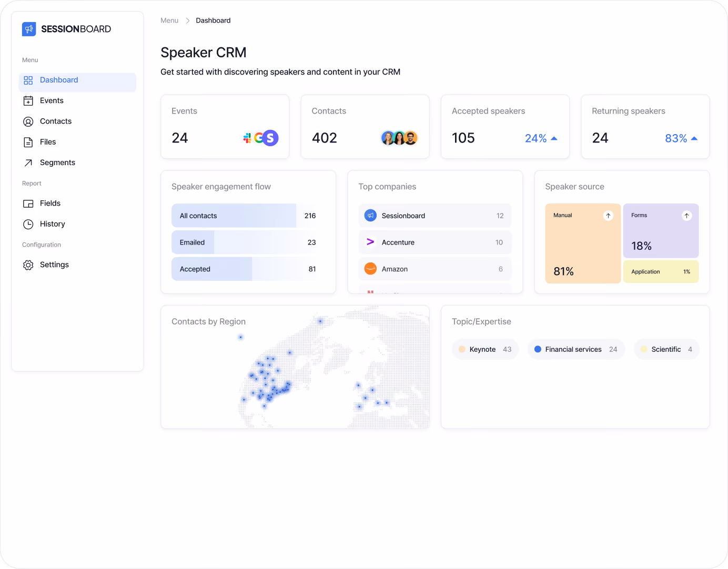Image resolution: width=728 pixels, height=569 pixels.
Task: Click the up arrow icon on Forms tile
Action: pos(686,216)
